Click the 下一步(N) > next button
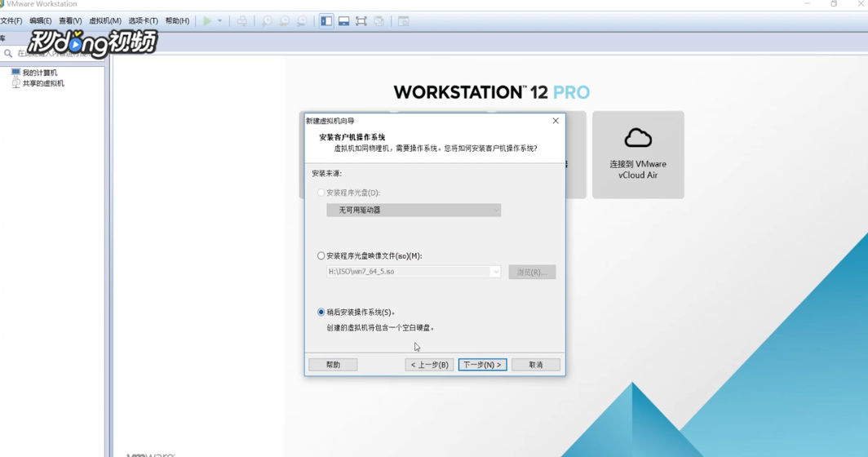 pyautogui.click(x=482, y=365)
